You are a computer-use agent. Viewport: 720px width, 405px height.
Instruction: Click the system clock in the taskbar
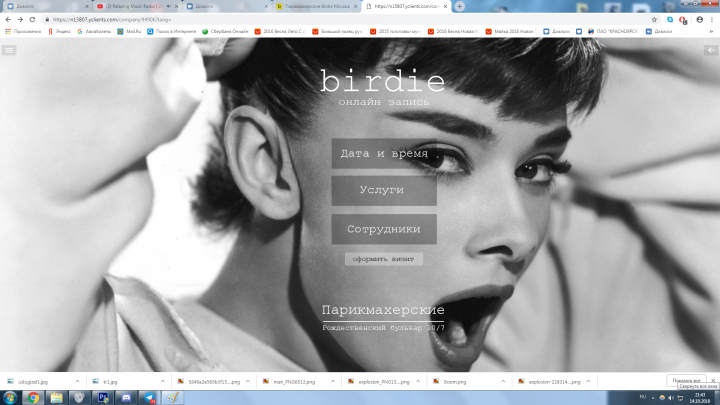[x=700, y=398]
